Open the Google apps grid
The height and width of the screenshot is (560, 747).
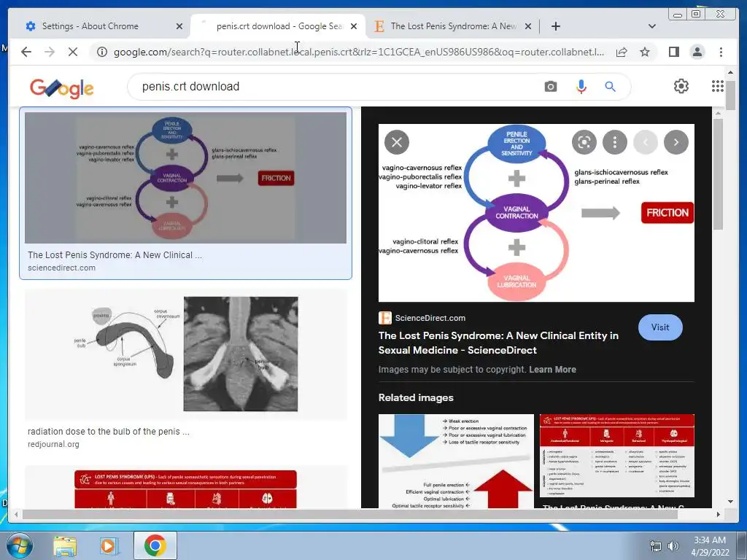tap(718, 86)
